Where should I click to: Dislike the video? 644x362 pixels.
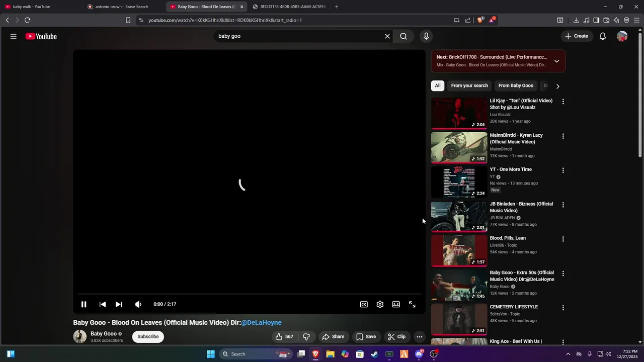coord(306,337)
